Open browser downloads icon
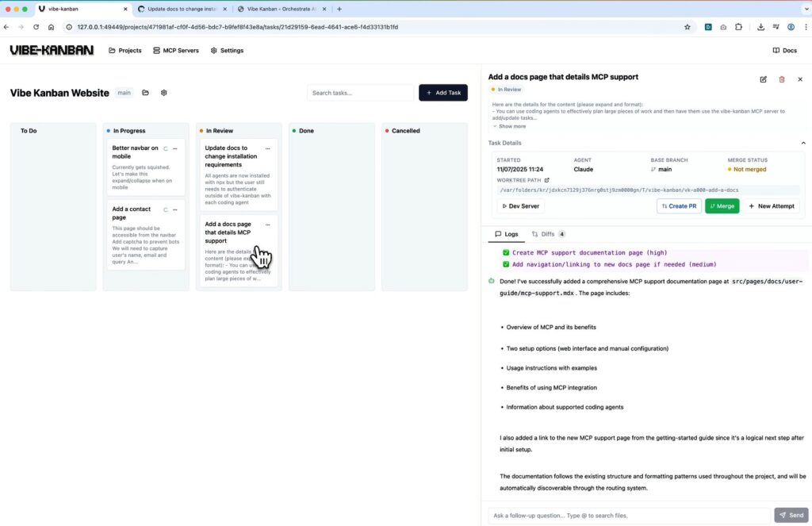This screenshot has height=526, width=812. point(760,27)
